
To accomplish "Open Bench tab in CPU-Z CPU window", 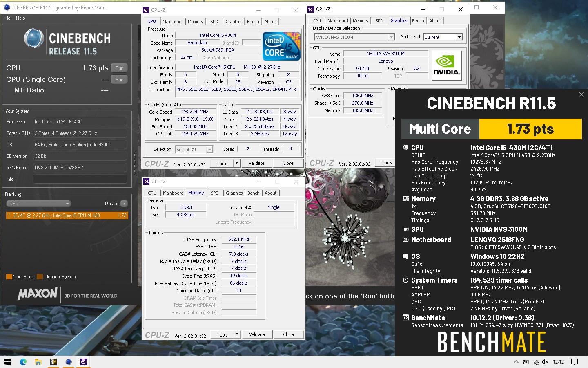I will tap(253, 22).
